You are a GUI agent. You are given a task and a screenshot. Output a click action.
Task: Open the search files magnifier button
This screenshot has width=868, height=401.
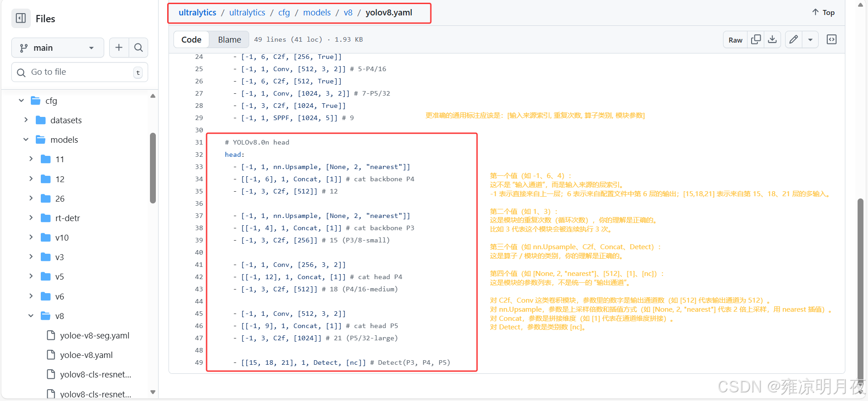(x=139, y=48)
